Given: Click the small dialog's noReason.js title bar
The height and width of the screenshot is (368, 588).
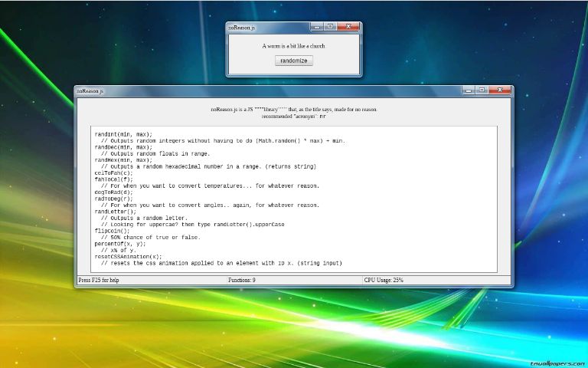Looking at the screenshot, I should [268, 28].
